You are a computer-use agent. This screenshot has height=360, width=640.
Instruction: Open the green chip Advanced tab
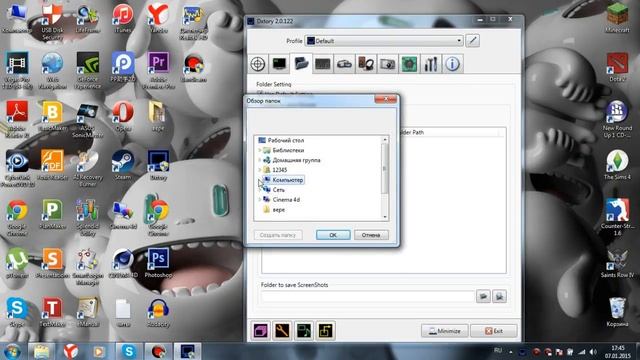409,64
